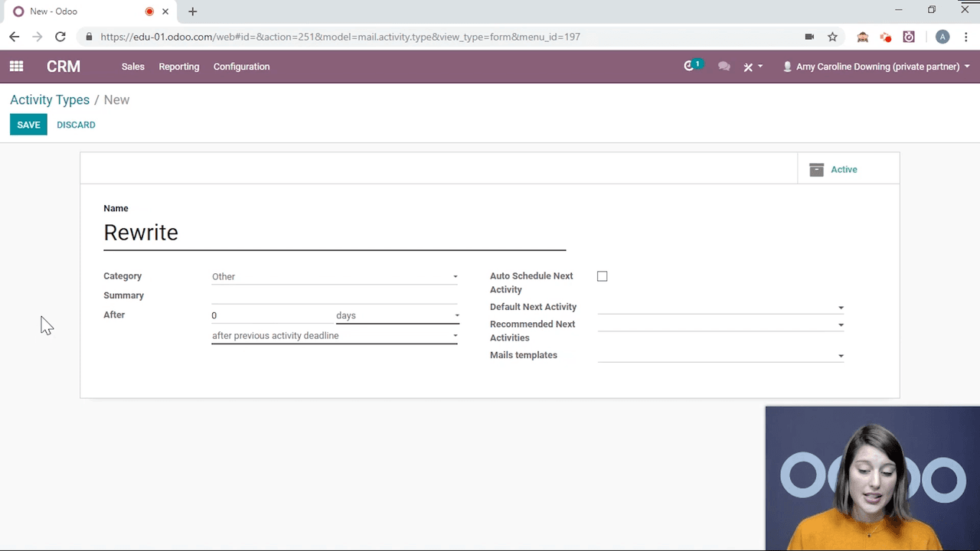Click the Summary text field

click(335, 295)
